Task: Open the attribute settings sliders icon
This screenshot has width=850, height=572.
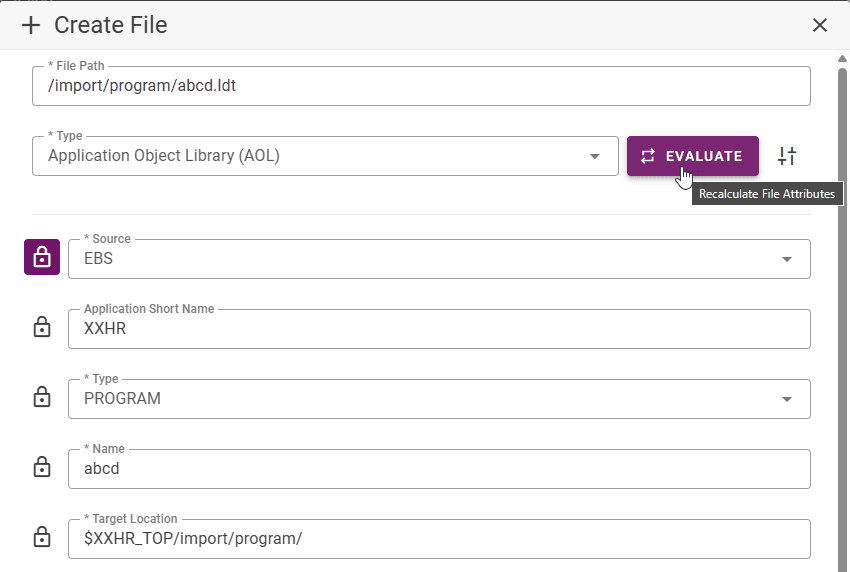Action: [x=787, y=156]
